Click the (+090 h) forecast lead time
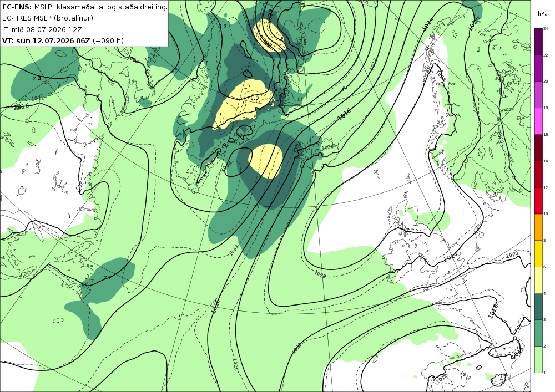This screenshot has width=555, height=392. coord(108,40)
